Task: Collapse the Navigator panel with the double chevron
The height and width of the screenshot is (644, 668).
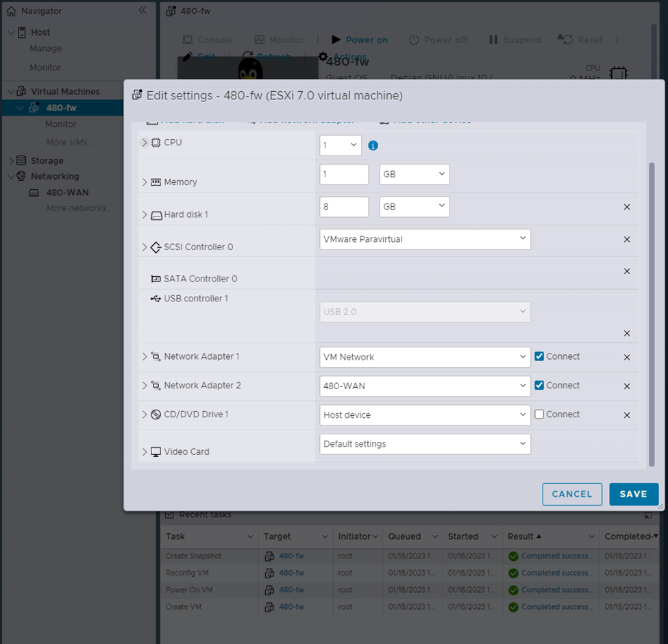Action: coord(143,10)
